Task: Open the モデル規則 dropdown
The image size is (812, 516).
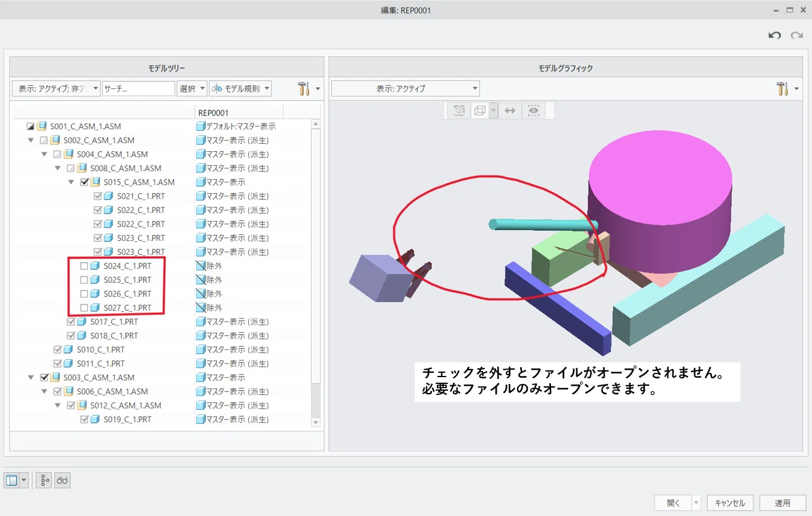Action: point(240,88)
